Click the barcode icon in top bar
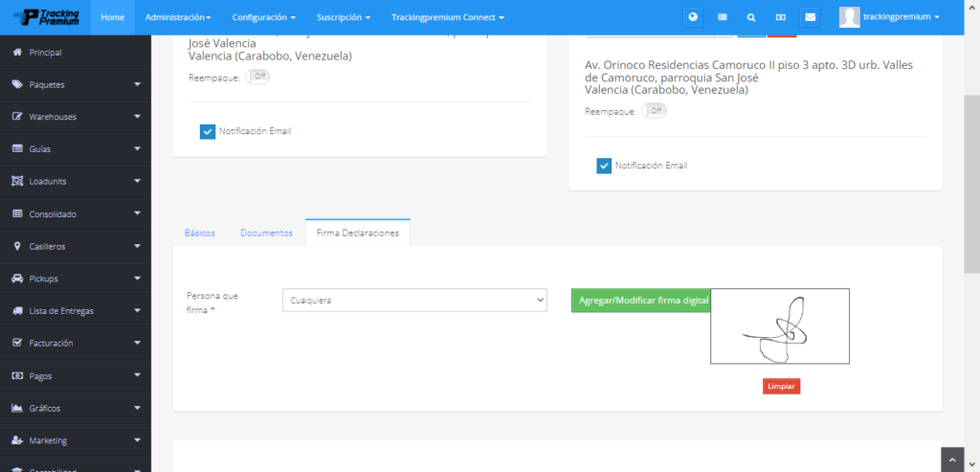 pos(723,17)
